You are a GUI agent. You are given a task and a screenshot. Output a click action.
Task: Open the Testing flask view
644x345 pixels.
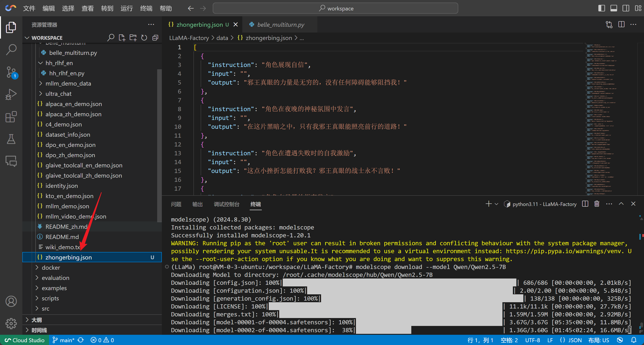[x=11, y=139]
